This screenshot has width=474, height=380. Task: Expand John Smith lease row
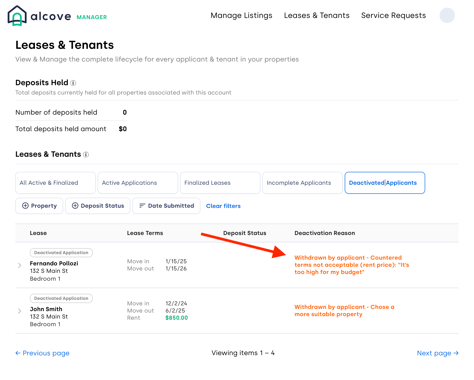(19, 311)
